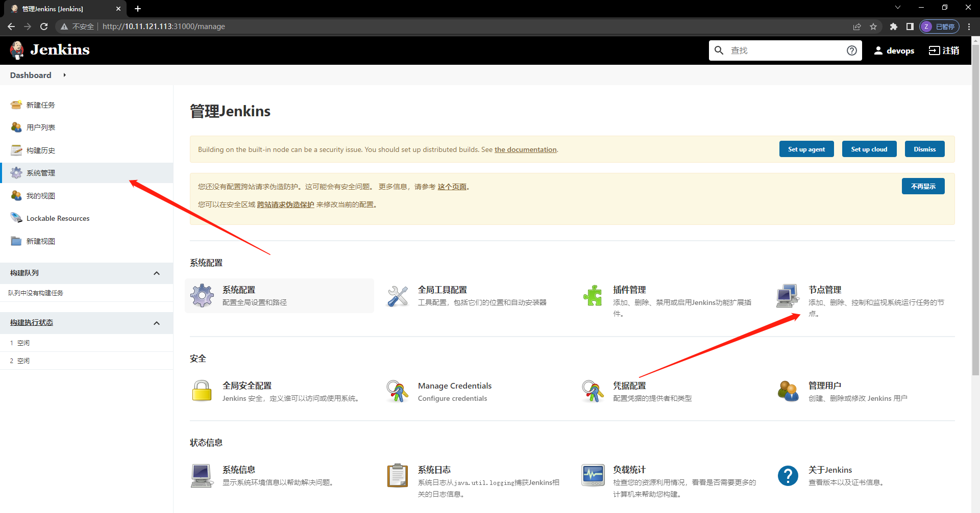
Task: Open a new browser tab
Action: click(138, 9)
